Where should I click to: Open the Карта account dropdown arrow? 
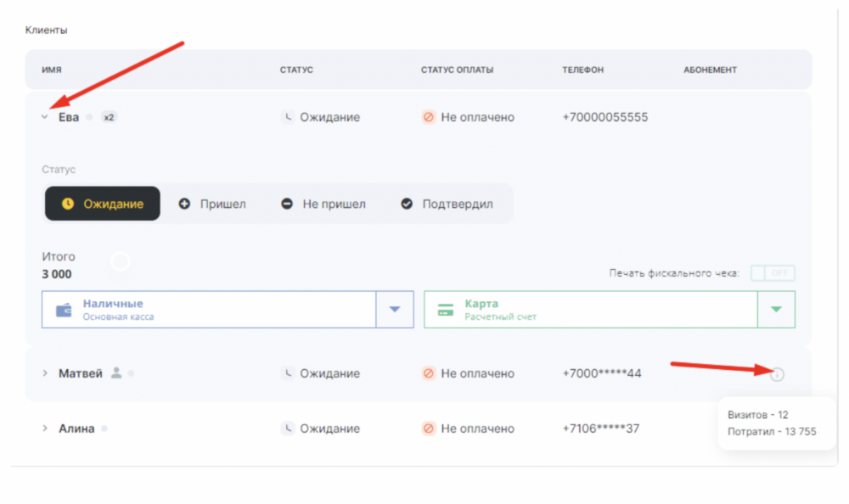tap(777, 310)
